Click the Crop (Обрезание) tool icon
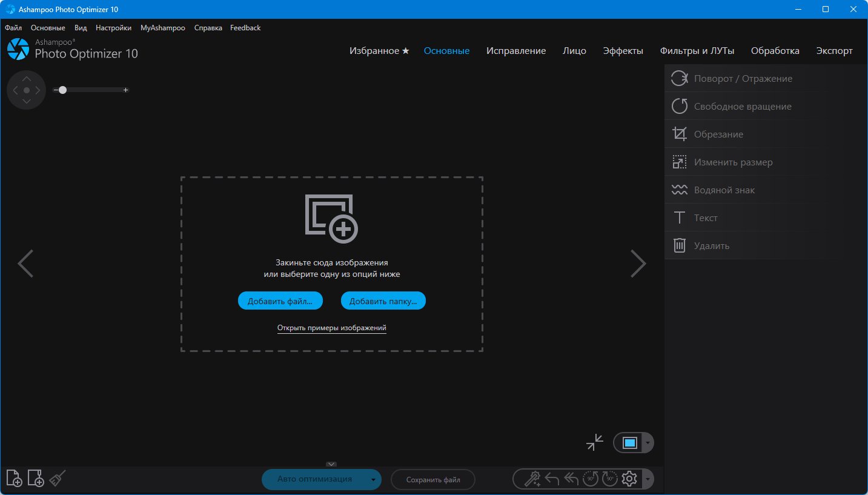 (680, 134)
